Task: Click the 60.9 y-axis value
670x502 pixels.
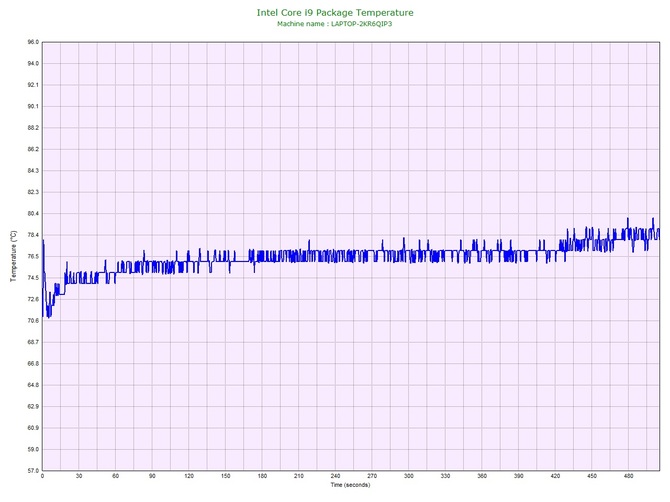Action: [x=33, y=428]
